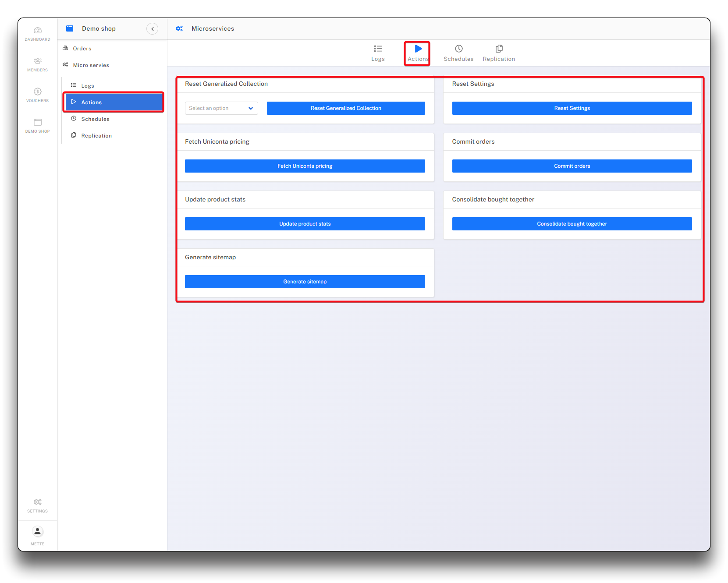728x583 pixels.
Task: Open the Dashboard icon in left rail
Action: tap(38, 31)
